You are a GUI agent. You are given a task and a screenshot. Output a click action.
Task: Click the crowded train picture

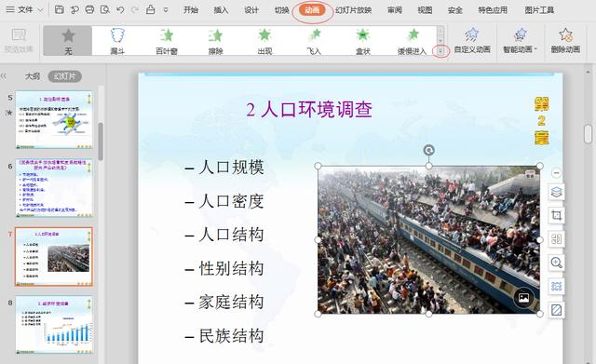click(x=428, y=240)
